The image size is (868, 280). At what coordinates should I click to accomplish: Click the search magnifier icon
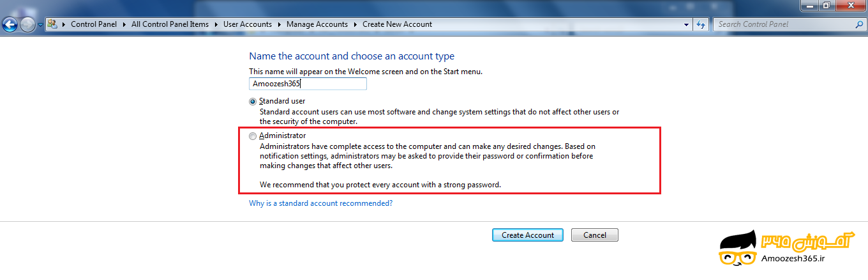(859, 24)
